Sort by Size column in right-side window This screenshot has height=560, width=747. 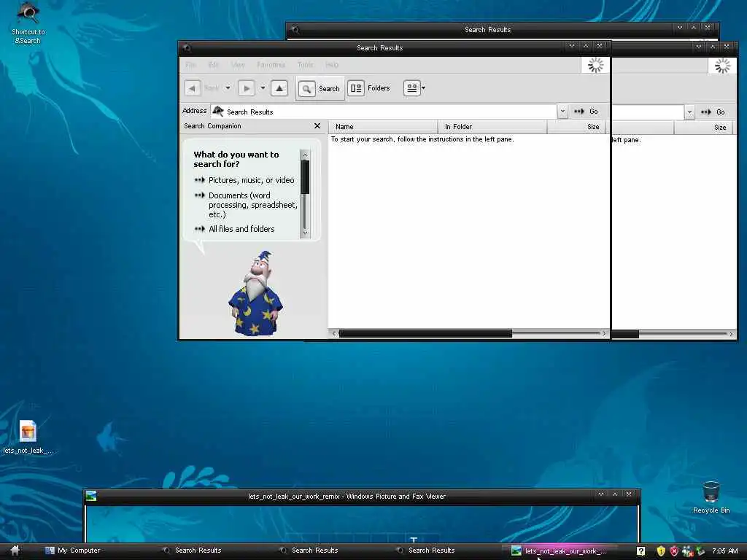705,127
